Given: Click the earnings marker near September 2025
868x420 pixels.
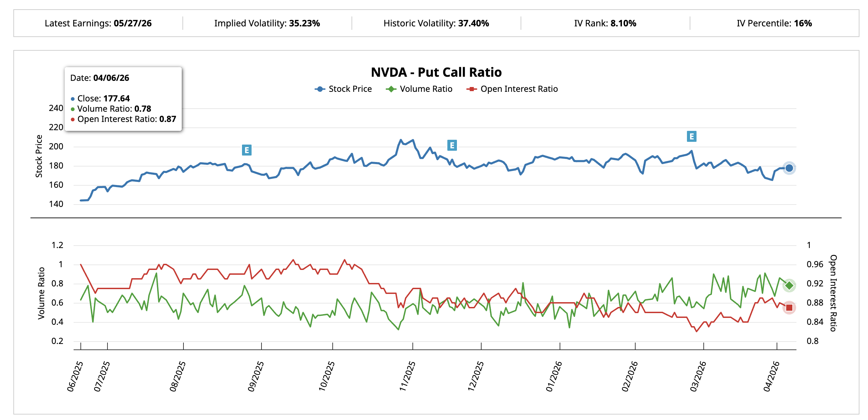Looking at the screenshot, I should point(246,150).
